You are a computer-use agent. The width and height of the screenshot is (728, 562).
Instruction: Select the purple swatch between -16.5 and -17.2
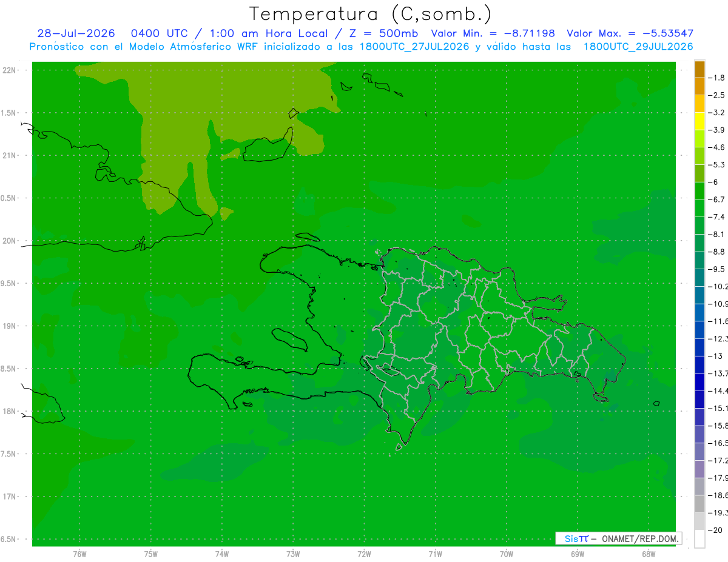[x=699, y=452]
